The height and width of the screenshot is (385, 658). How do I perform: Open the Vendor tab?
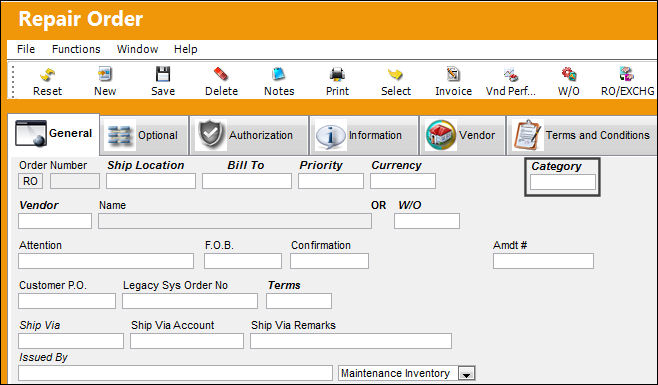(x=462, y=135)
